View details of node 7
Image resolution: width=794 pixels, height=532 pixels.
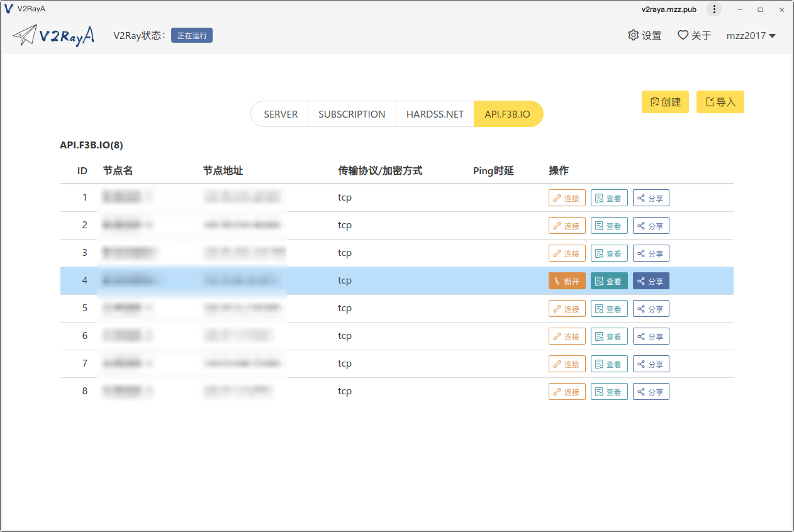pos(609,364)
